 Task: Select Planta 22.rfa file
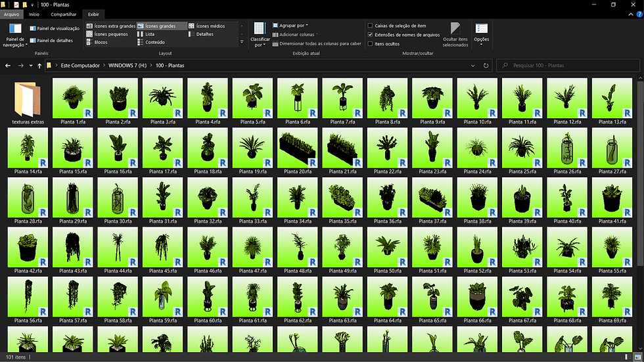tap(387, 151)
